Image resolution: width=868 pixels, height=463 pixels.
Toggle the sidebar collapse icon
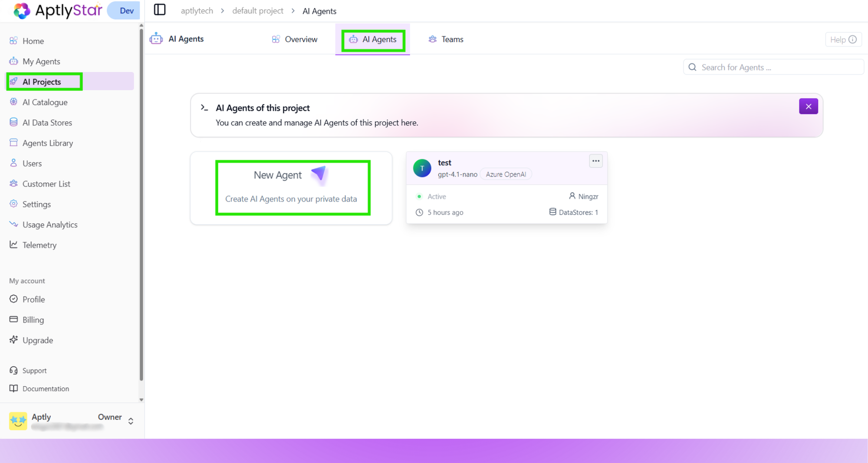(x=160, y=10)
